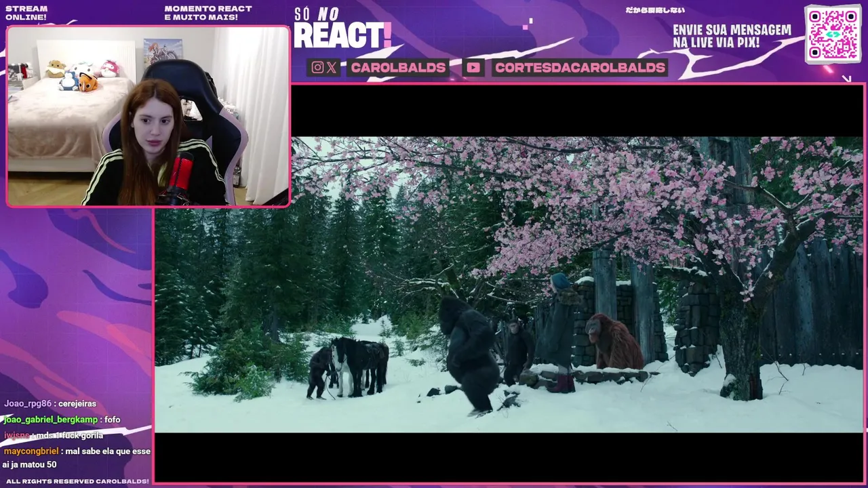Click the SÓ NO REACT! logo
The image size is (868, 488).
coord(342,28)
